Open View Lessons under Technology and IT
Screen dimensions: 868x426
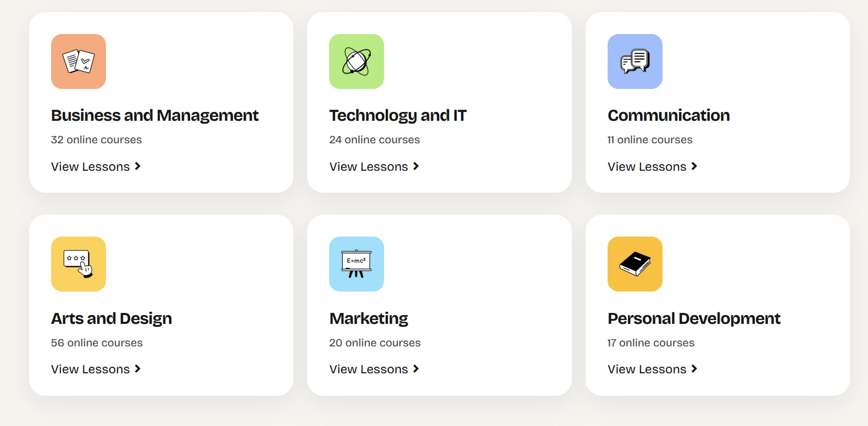(x=374, y=166)
